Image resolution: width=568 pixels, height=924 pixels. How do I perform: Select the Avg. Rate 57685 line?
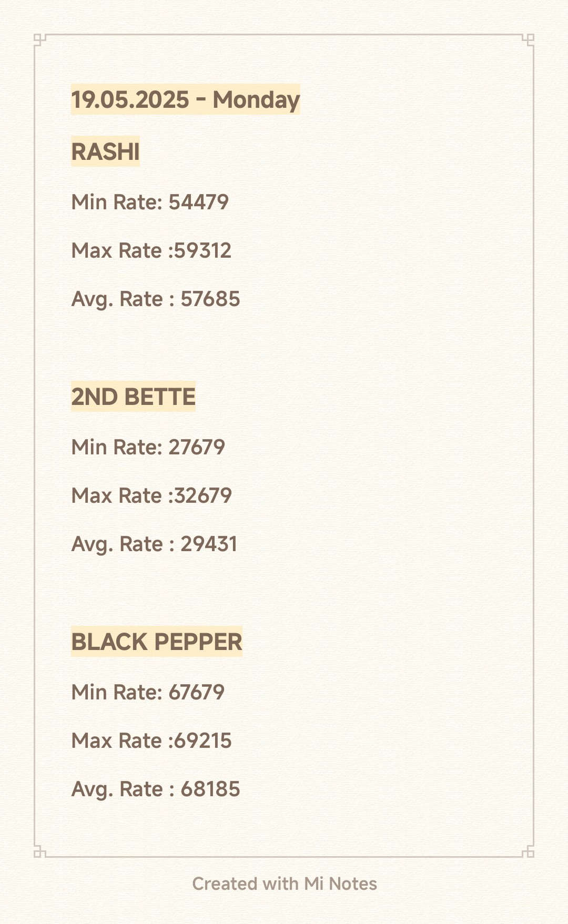pyautogui.click(x=155, y=299)
